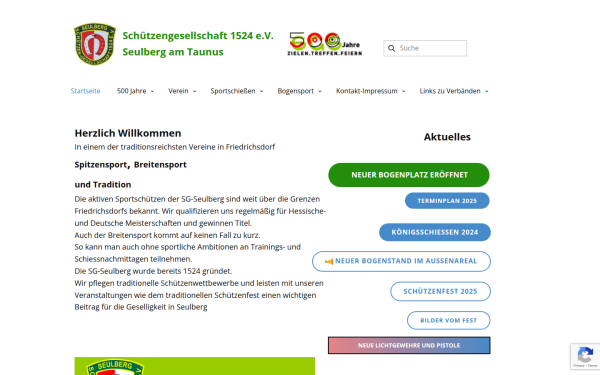Open the Verein menu
This screenshot has height=375, width=600.
coord(178,91)
